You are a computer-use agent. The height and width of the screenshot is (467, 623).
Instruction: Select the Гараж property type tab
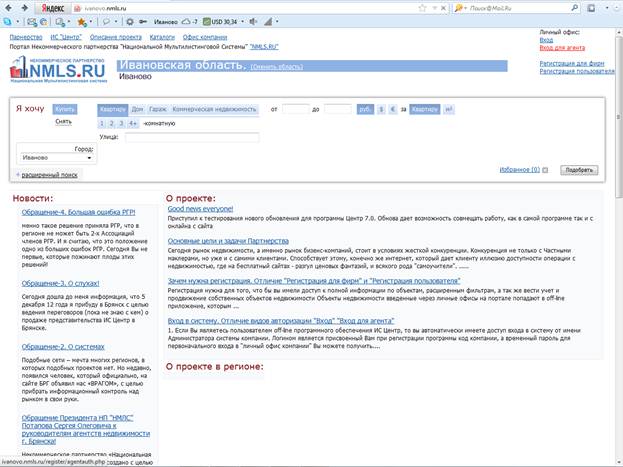[x=158, y=109]
